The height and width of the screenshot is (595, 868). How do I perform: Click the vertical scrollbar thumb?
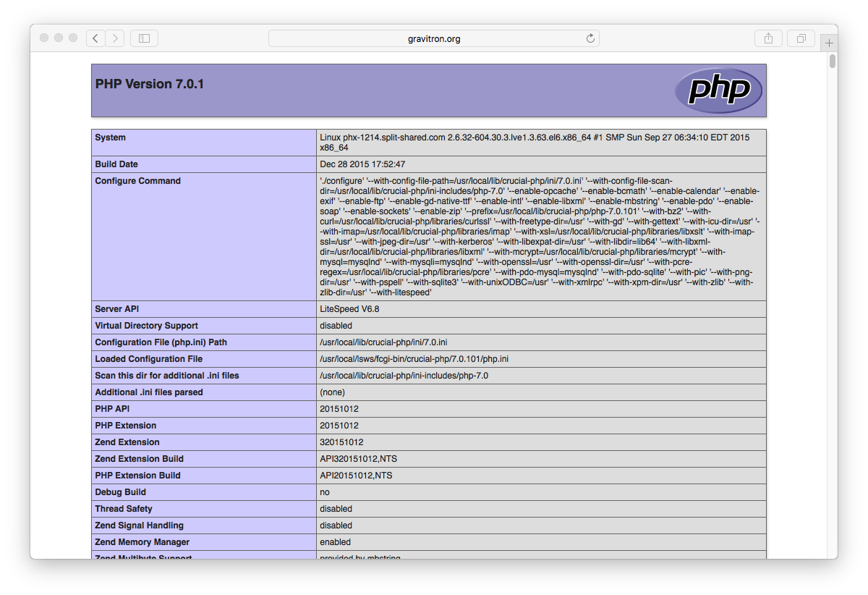click(833, 61)
